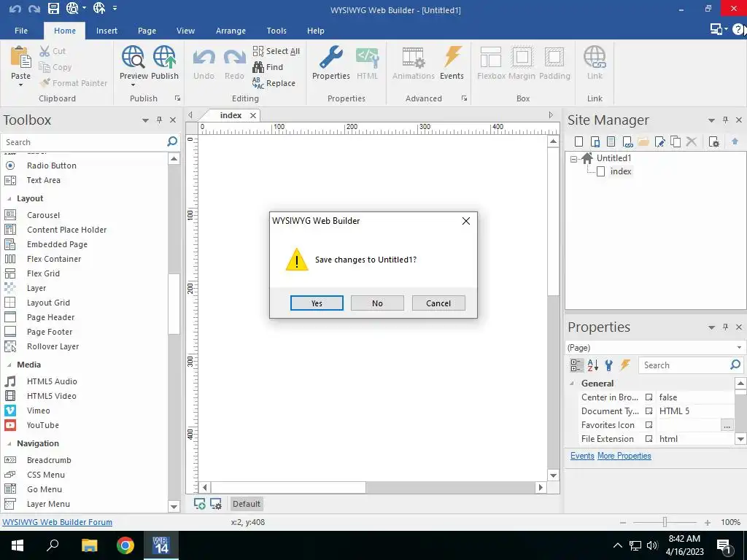This screenshot has width=747, height=560.
Task: Click the Replace icon
Action: click(x=258, y=83)
